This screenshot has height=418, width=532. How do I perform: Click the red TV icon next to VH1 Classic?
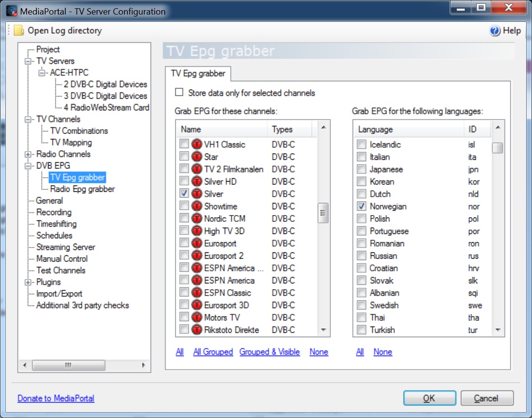(x=197, y=144)
